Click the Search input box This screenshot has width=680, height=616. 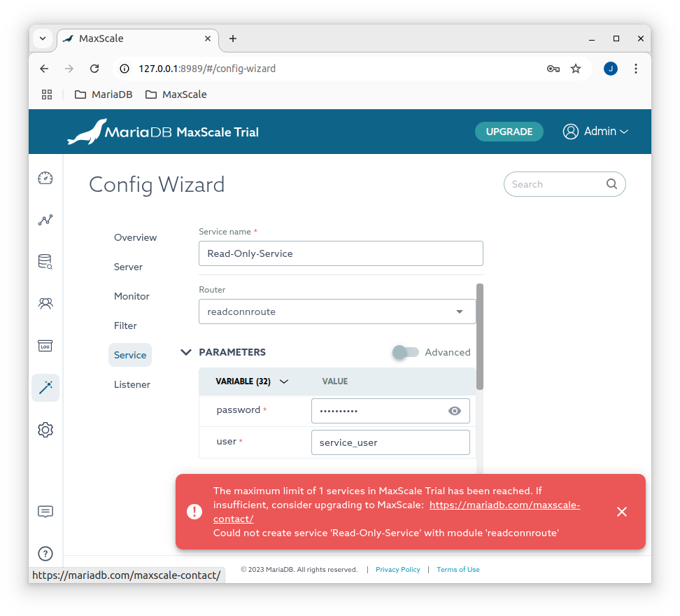coord(565,184)
